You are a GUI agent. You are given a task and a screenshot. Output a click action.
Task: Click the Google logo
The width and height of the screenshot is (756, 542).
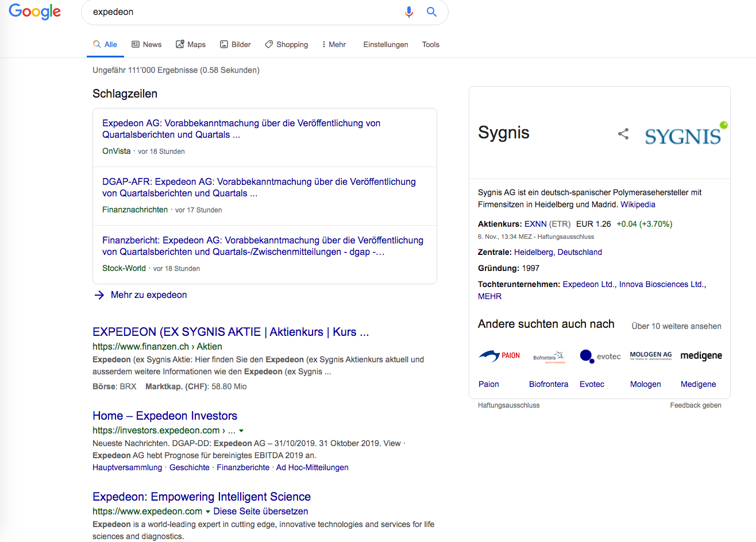[x=34, y=11]
